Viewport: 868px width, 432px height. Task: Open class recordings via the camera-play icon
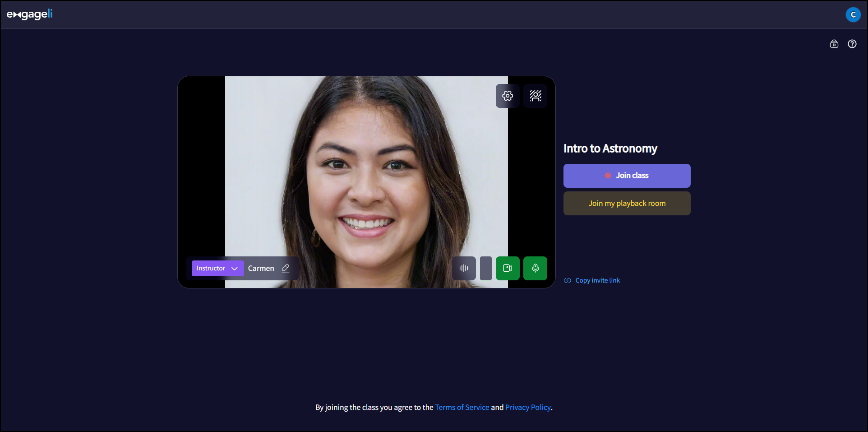[834, 44]
